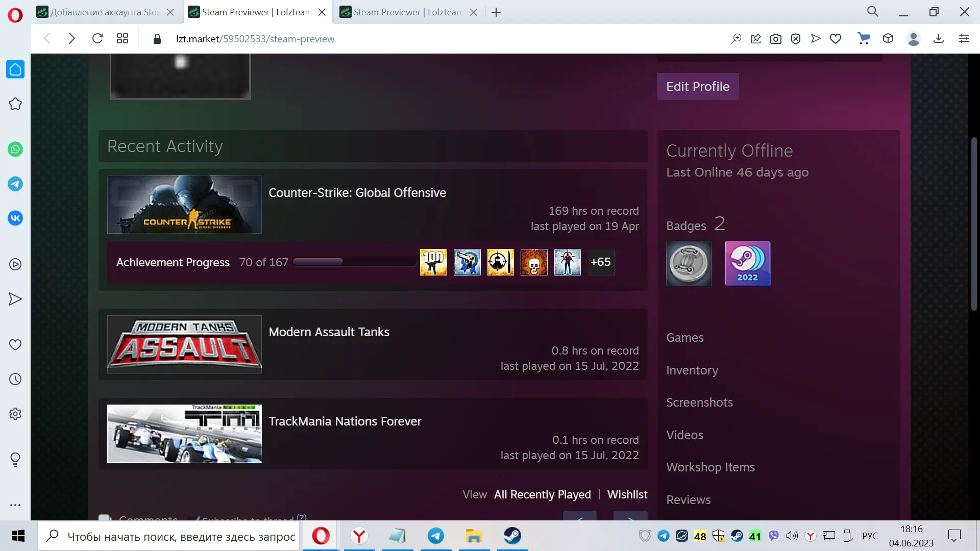
Task: Open the Badges section link
Action: 687,226
